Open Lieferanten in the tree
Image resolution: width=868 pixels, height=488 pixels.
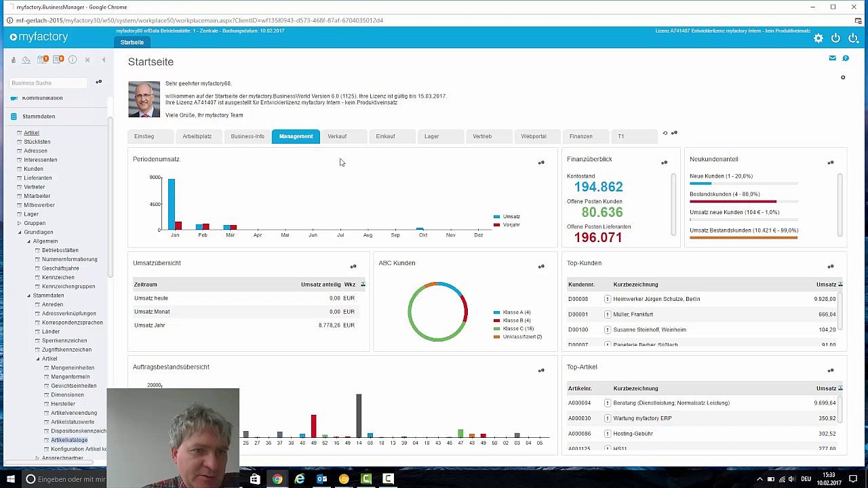point(38,178)
